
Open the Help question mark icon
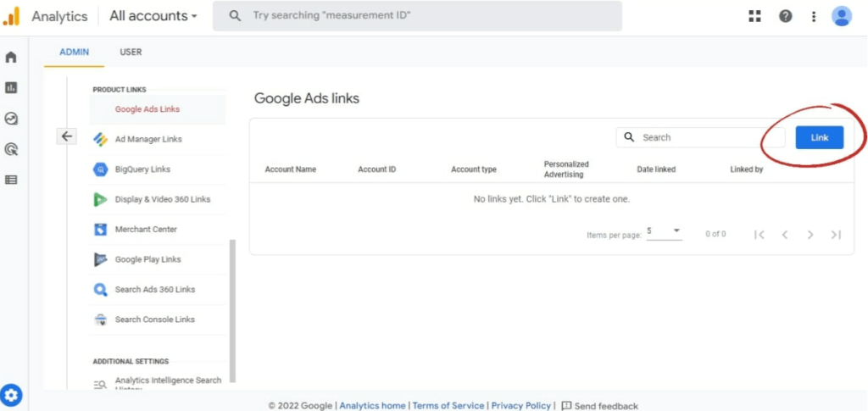tap(785, 16)
